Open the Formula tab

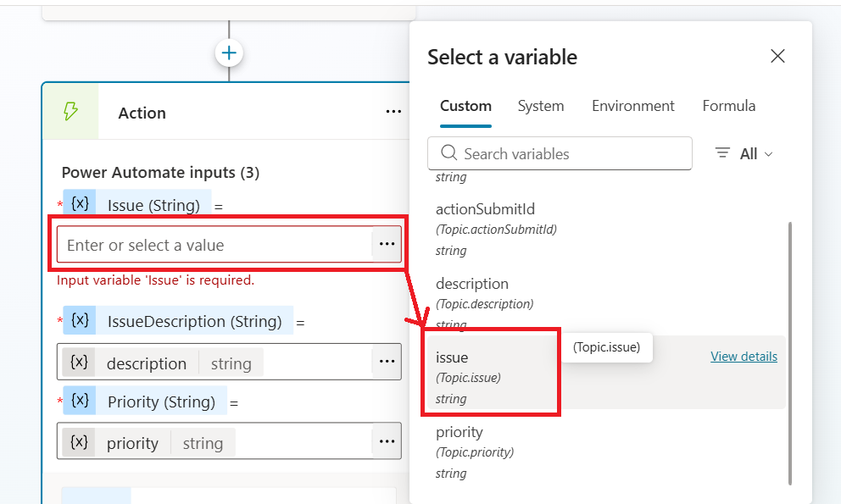point(728,106)
